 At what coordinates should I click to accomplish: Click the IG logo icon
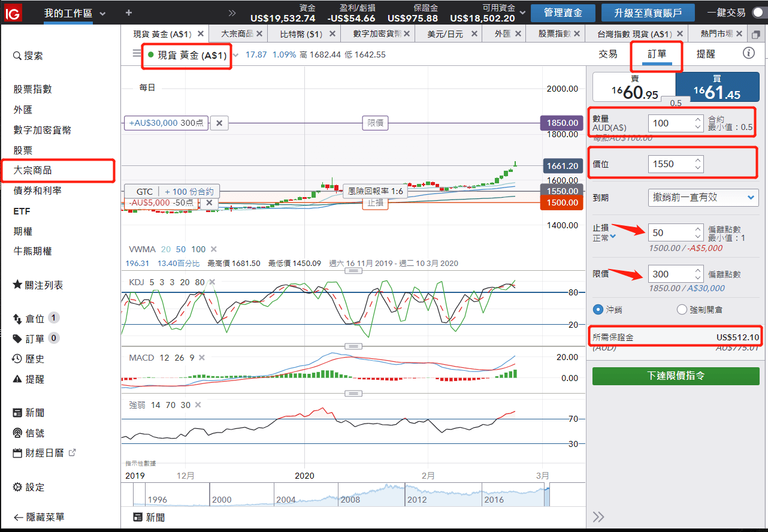[13, 12]
